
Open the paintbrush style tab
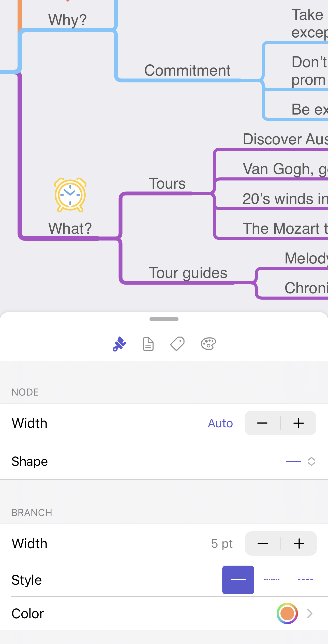coord(119,344)
